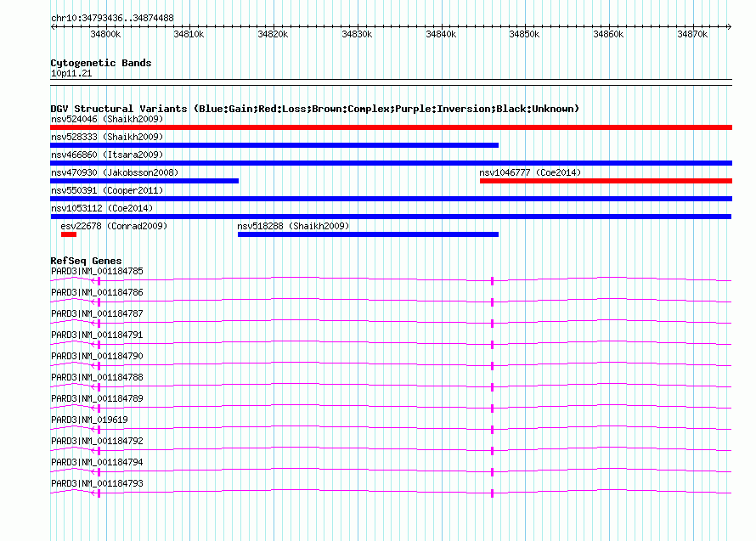Click the 34810k ruler position
756x541 pixels.
[189, 34]
